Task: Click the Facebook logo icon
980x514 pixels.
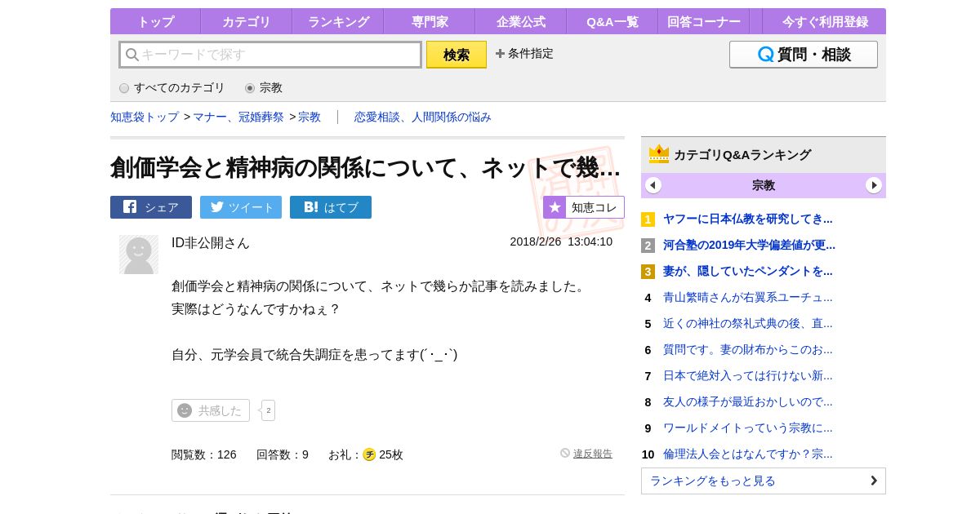Action: (130, 206)
